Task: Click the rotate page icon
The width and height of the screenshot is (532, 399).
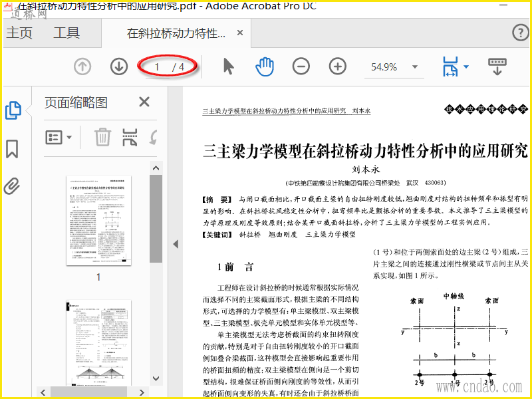Action: click(154, 138)
